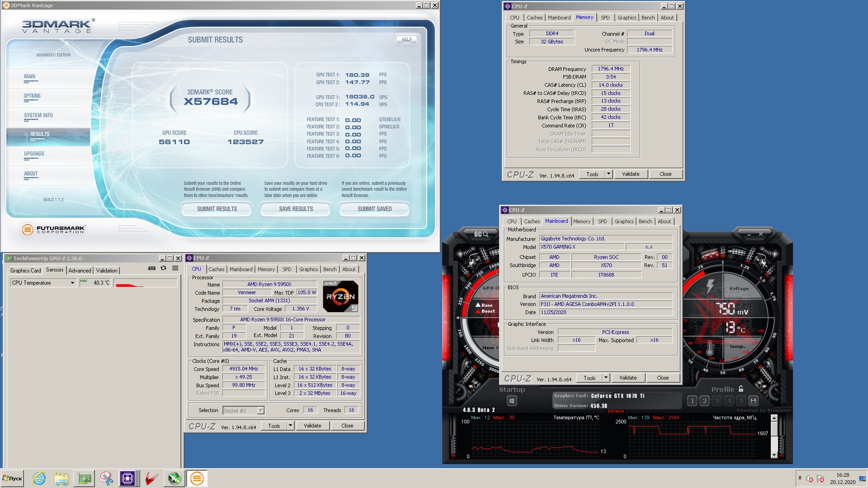Open the CPU Temperature sensor dropdown in GPU-Z
The width and height of the screenshot is (868, 488).
point(72,283)
